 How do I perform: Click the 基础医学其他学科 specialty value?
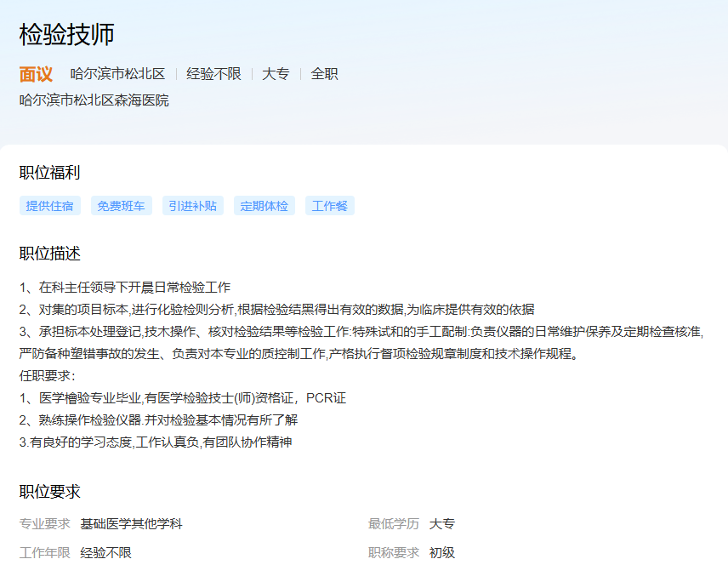(x=131, y=524)
